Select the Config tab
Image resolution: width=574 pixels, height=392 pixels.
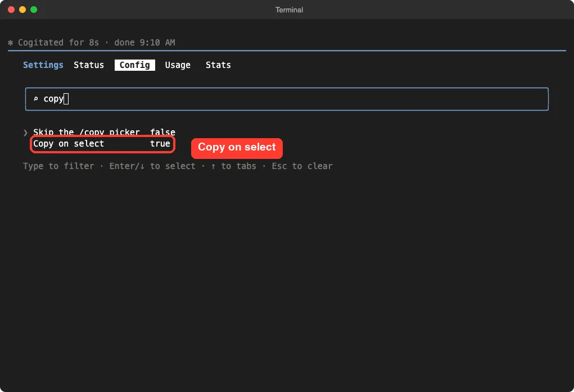135,65
